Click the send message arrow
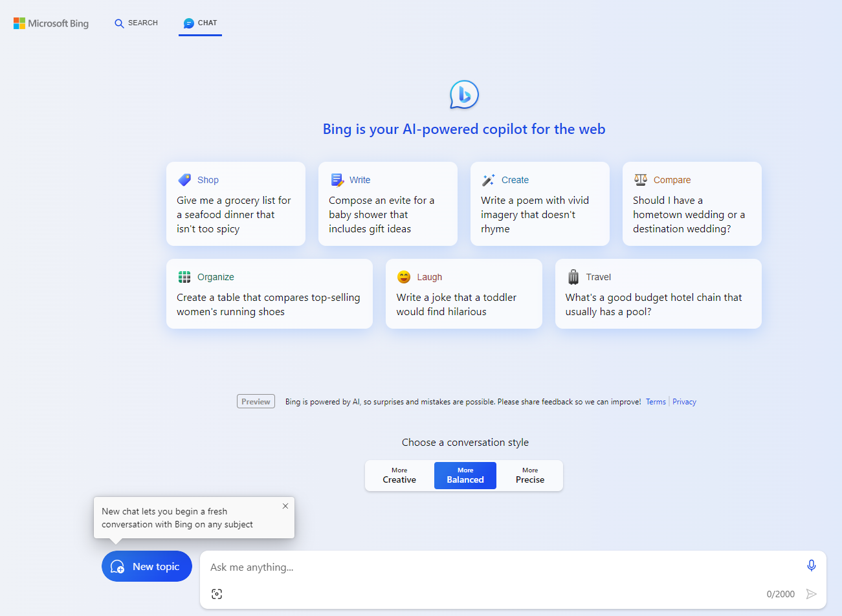This screenshot has width=842, height=616. tap(812, 594)
